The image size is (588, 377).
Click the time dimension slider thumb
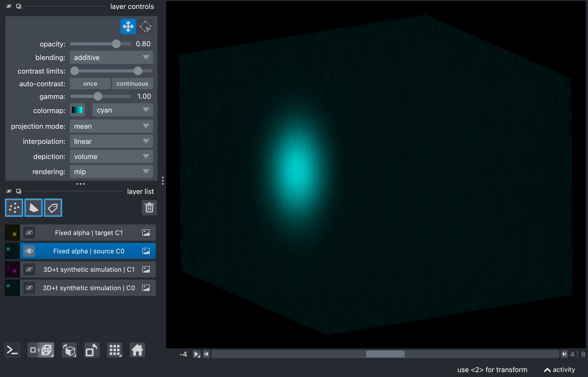pyautogui.click(x=385, y=354)
